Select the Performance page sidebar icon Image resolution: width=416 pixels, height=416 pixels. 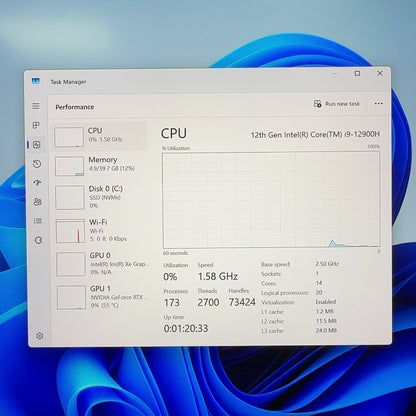coord(37,145)
